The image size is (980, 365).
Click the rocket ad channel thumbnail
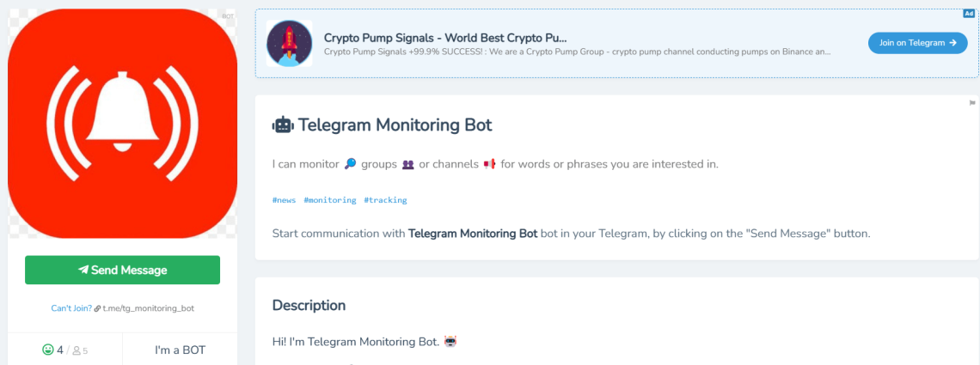(289, 44)
